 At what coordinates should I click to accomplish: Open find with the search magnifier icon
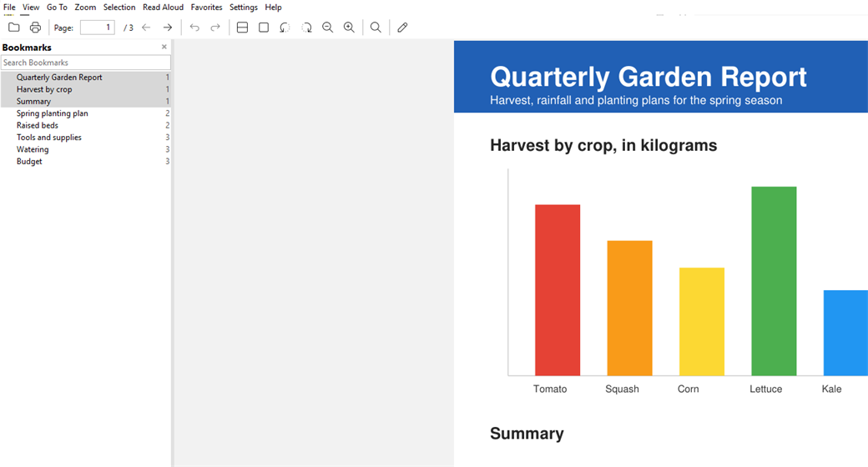point(376,28)
